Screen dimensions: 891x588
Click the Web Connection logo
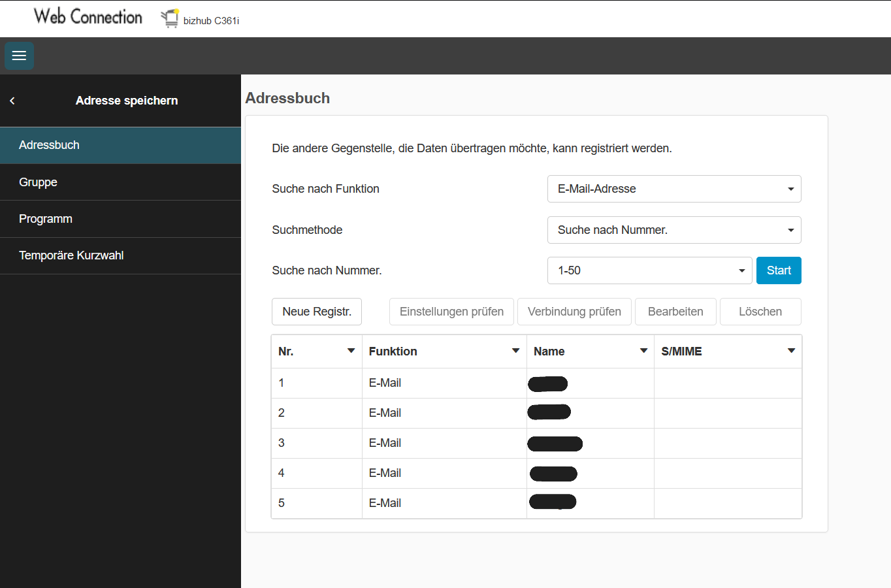(88, 17)
